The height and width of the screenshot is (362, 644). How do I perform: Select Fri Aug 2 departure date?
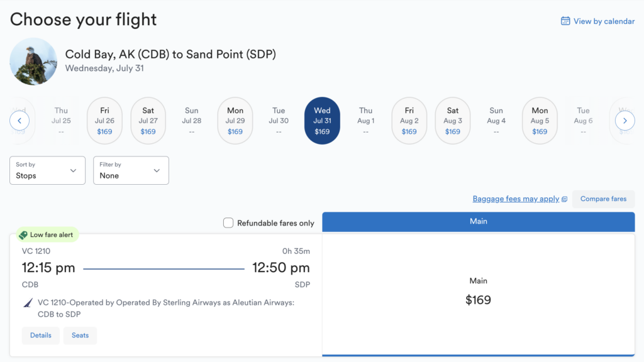(409, 120)
